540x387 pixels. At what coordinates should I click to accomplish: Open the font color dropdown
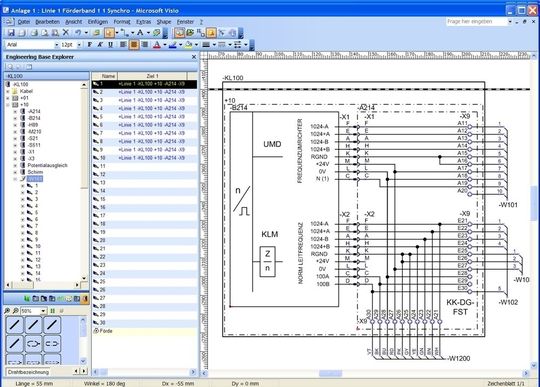click(x=165, y=45)
